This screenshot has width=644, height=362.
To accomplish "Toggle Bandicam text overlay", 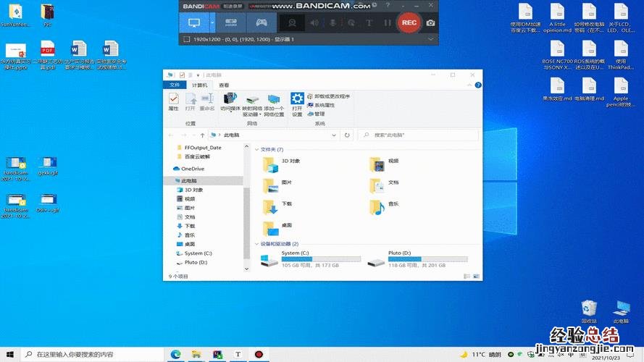I will (369, 23).
